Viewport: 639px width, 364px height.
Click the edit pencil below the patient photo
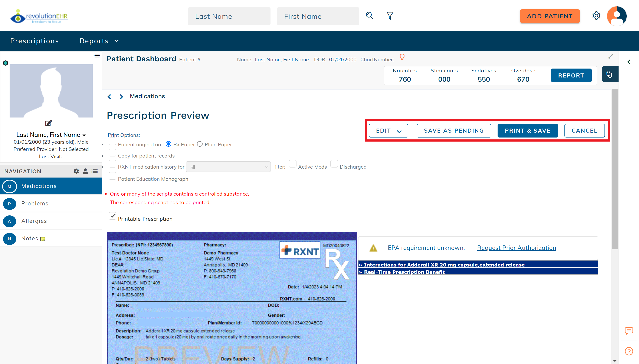48,123
